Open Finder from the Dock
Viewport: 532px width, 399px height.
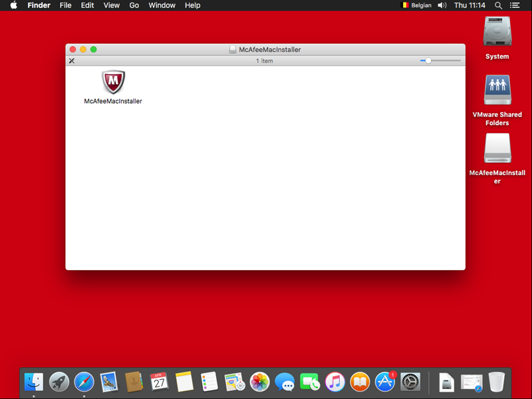pos(34,381)
